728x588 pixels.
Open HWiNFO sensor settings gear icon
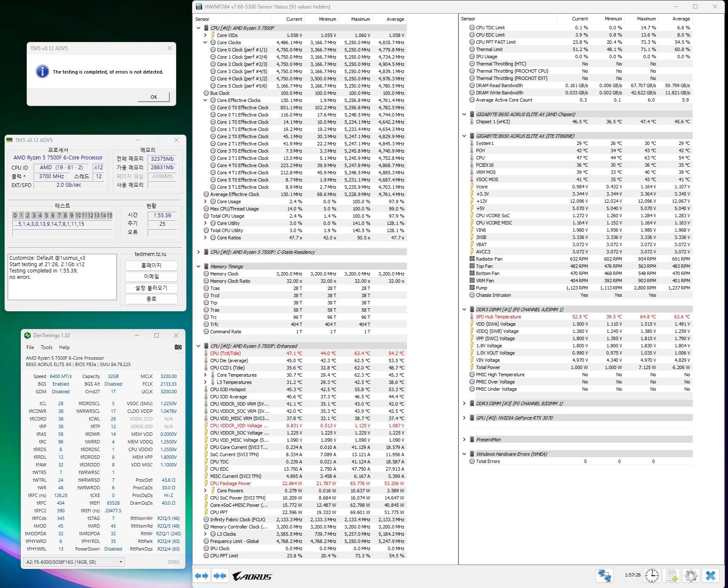point(691,576)
